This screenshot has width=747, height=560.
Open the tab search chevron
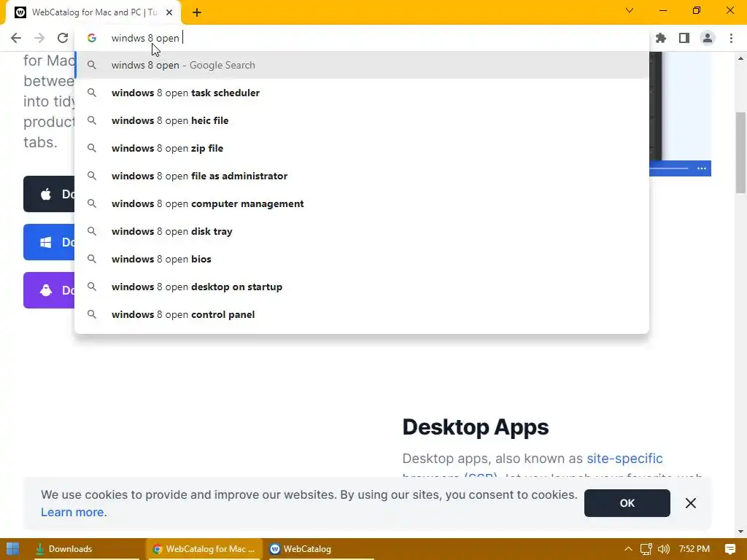[630, 10]
